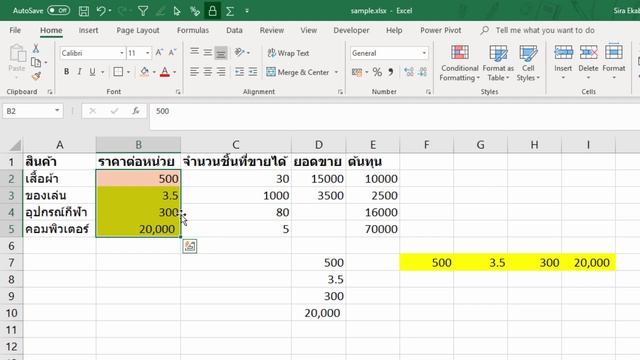
Task: Select column header C
Action: (236, 144)
